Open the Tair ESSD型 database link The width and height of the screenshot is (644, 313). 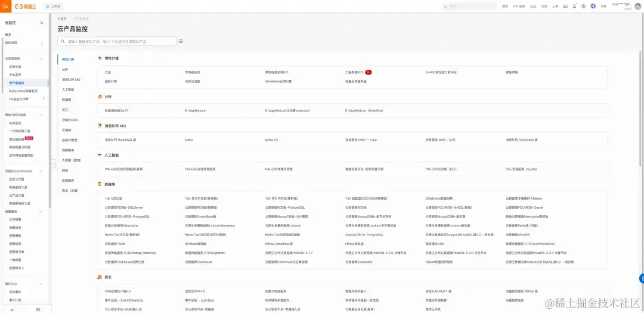click(x=113, y=199)
